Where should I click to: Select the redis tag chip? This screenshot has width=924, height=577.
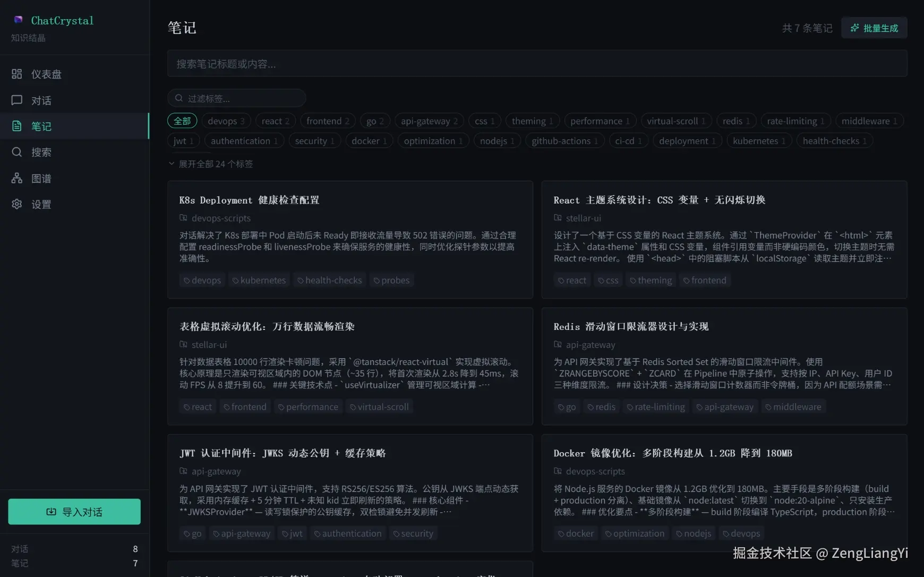(x=736, y=121)
